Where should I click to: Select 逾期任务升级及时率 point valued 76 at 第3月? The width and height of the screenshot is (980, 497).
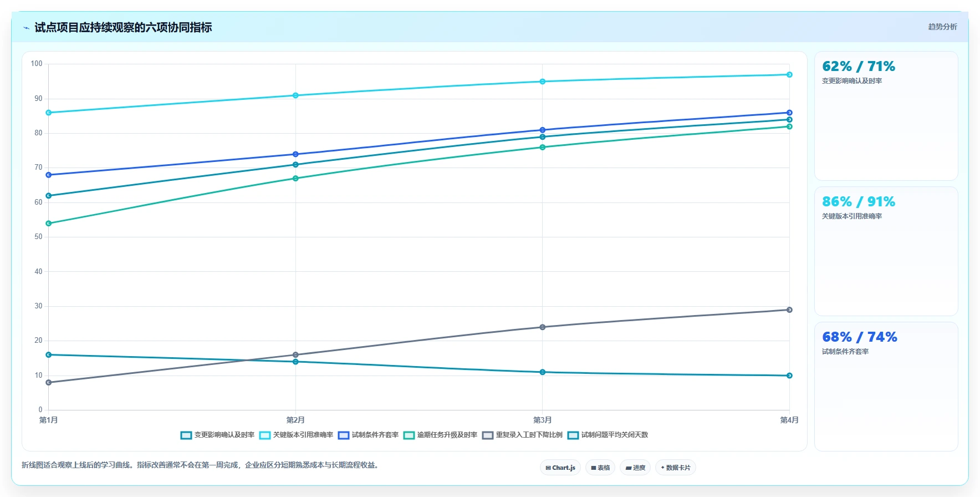click(x=543, y=148)
